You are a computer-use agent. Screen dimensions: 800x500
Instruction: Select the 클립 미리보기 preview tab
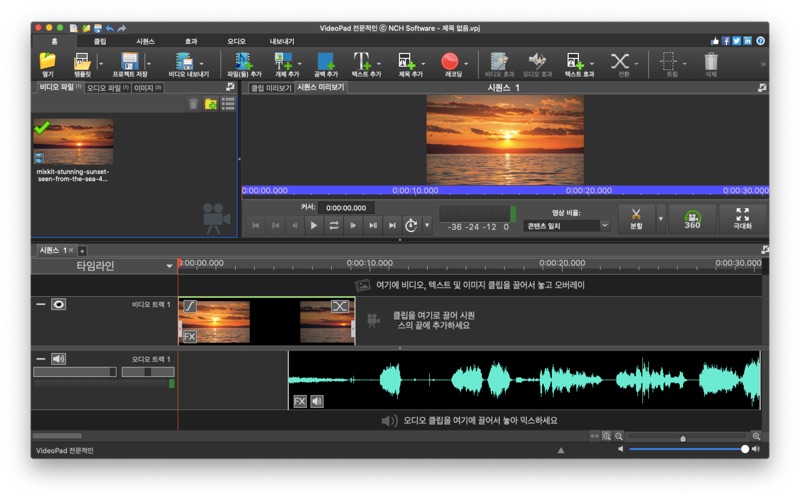pos(271,88)
